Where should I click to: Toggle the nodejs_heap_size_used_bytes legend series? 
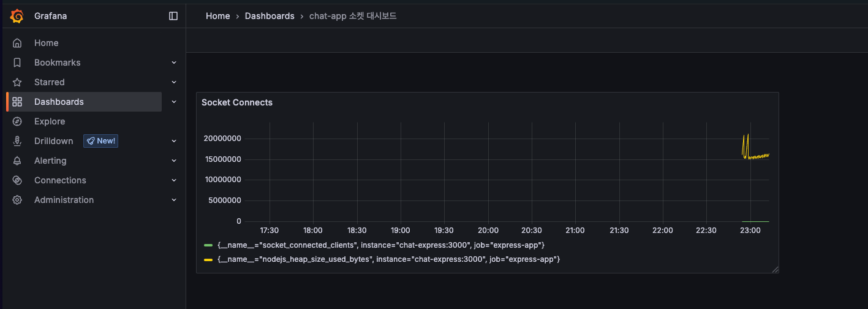pyautogui.click(x=389, y=259)
